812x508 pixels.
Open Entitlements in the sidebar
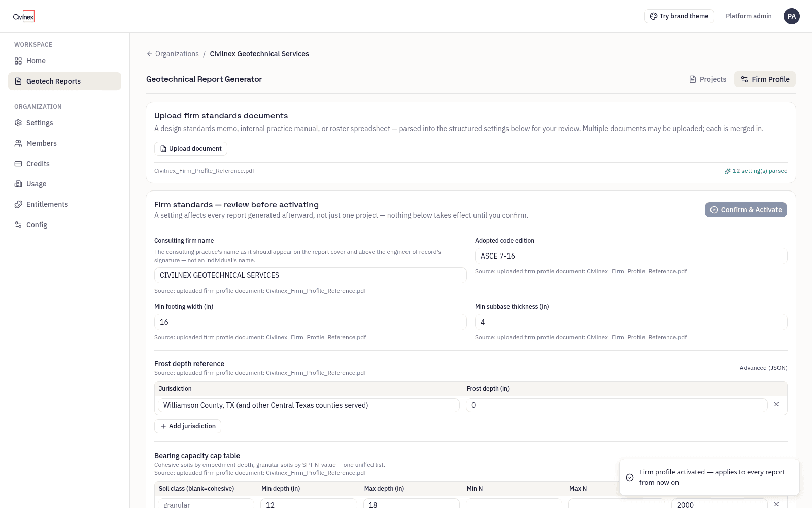pyautogui.click(x=64, y=204)
